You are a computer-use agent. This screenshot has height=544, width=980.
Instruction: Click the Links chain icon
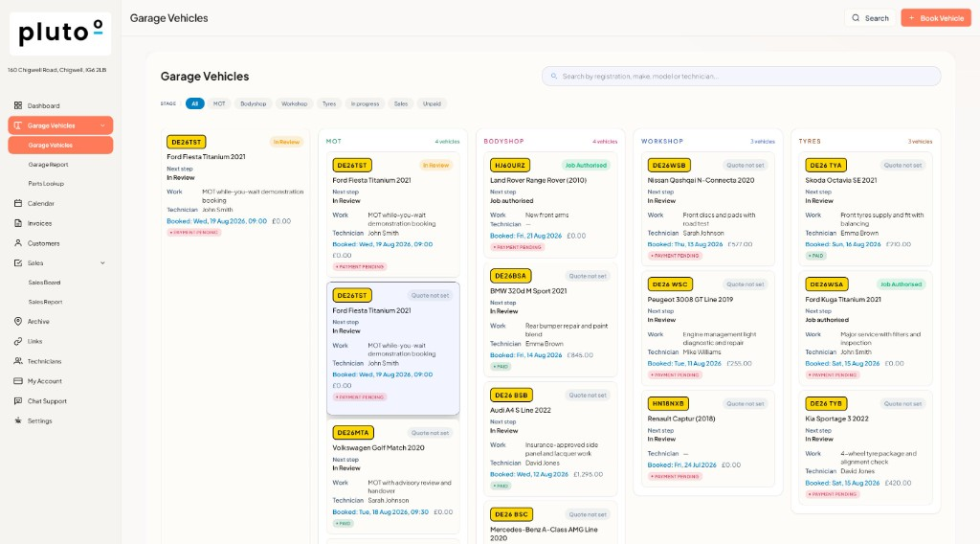18,341
